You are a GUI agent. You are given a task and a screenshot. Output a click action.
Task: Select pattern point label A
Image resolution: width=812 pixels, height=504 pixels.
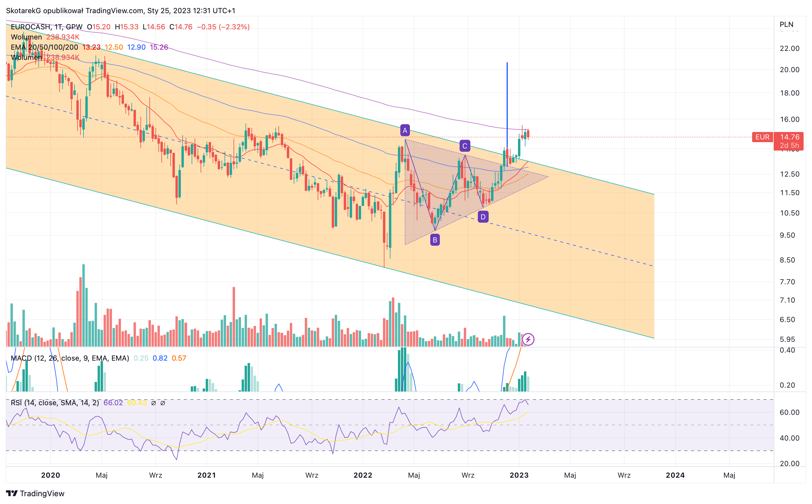(x=405, y=130)
